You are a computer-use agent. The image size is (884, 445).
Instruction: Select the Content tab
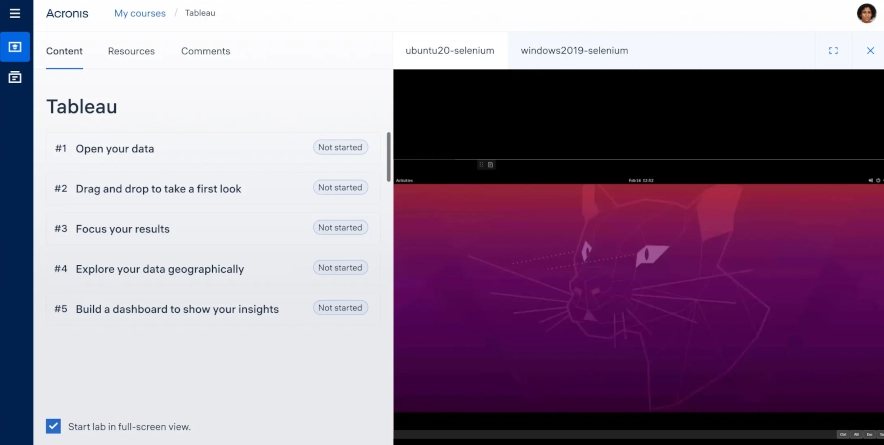[64, 51]
